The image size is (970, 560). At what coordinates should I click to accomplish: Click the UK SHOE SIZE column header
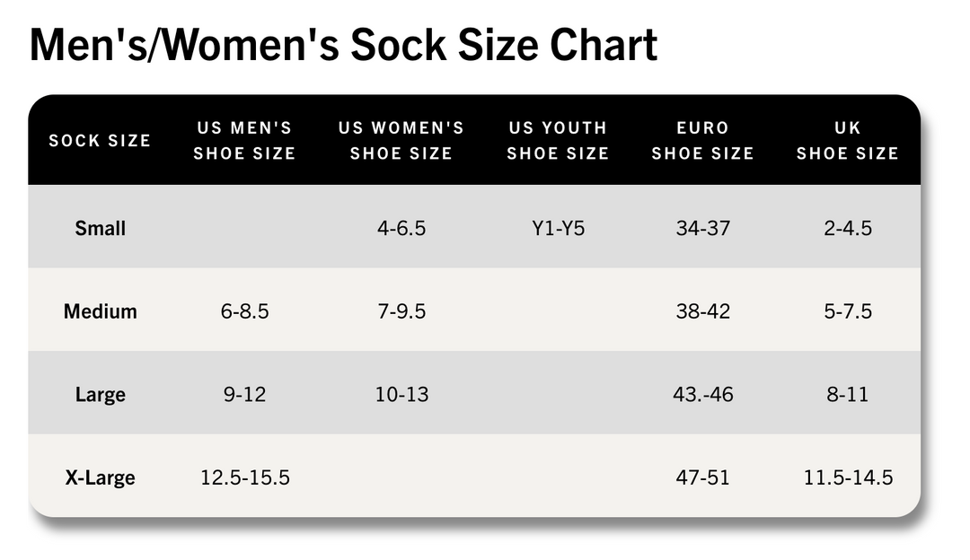[x=848, y=141]
